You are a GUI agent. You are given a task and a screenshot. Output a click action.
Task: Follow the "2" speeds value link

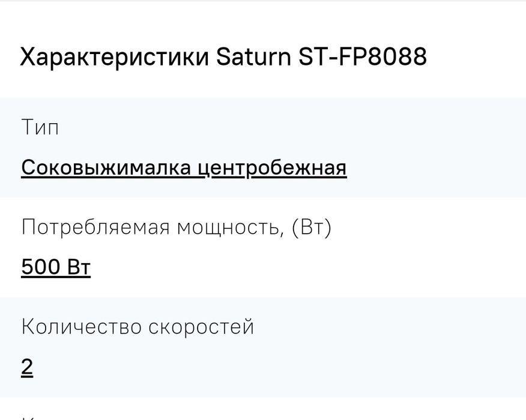(x=27, y=367)
